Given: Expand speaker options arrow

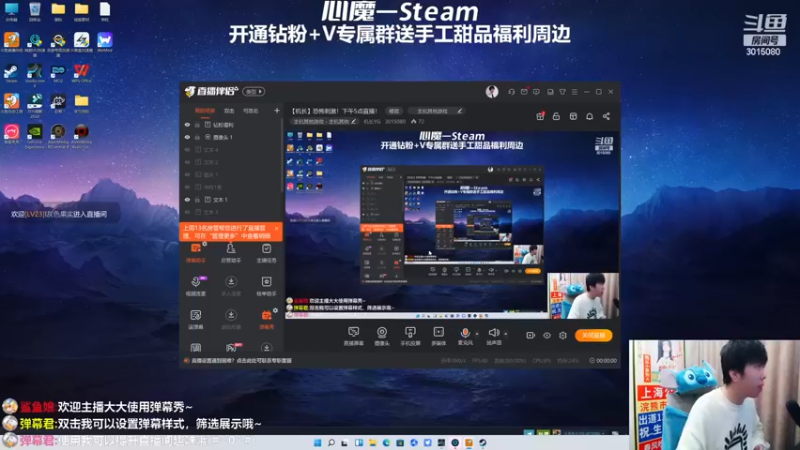Looking at the screenshot, I should click(x=506, y=334).
